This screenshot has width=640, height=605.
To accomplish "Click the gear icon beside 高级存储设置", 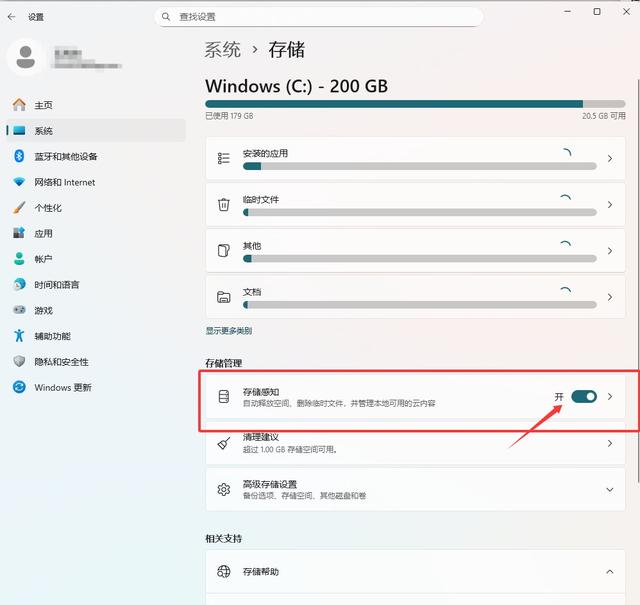I will click(x=224, y=489).
